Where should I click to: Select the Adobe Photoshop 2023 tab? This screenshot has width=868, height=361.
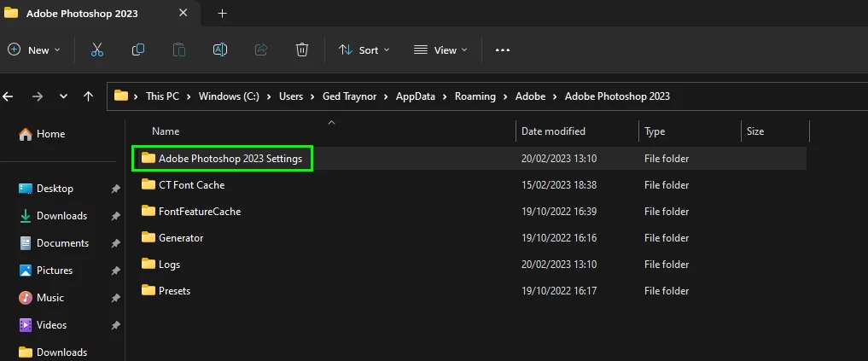[100, 13]
